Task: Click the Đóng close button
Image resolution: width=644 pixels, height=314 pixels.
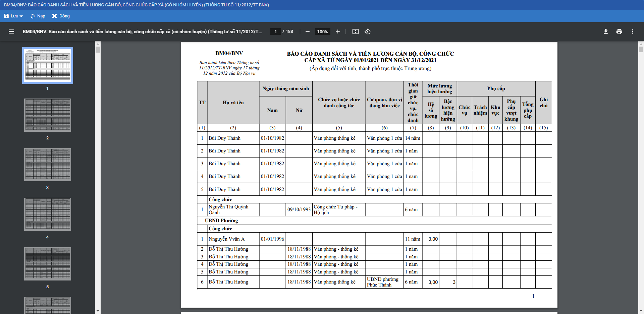Action: (61, 16)
